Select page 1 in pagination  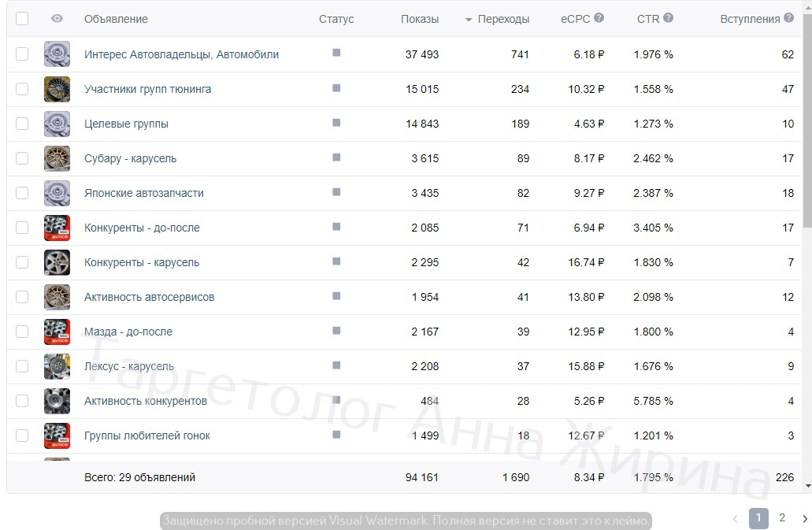coord(758,518)
